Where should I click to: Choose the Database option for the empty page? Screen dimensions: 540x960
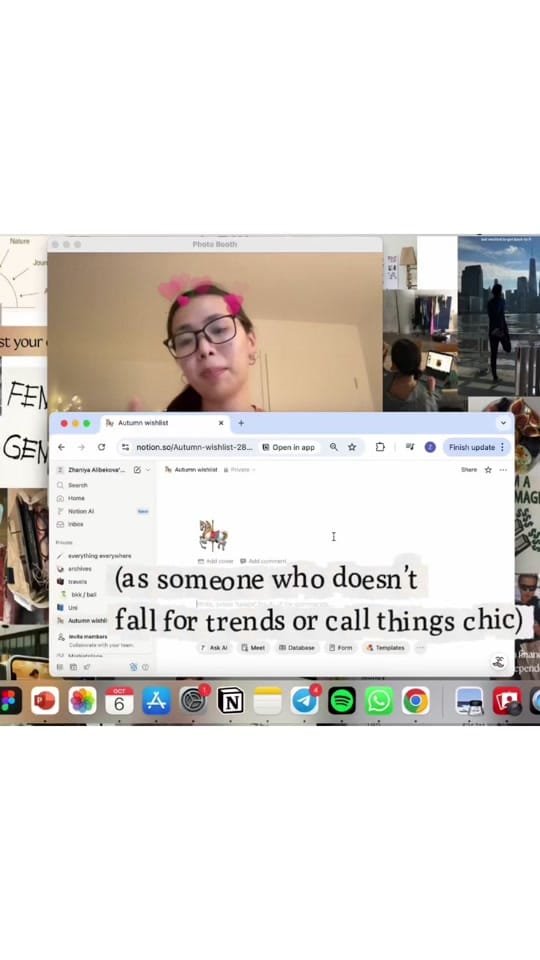pyautogui.click(x=297, y=648)
